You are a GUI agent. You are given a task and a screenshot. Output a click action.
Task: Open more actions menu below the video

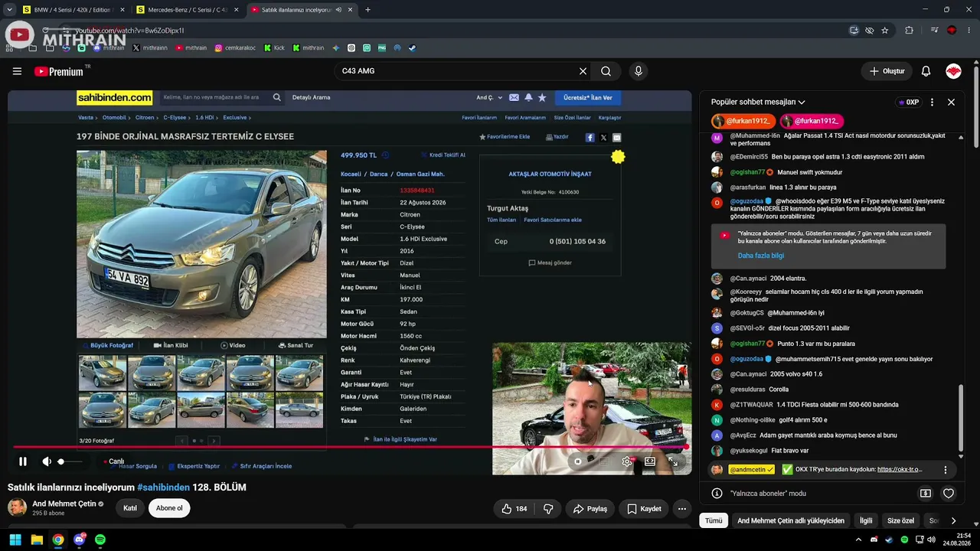point(682,509)
